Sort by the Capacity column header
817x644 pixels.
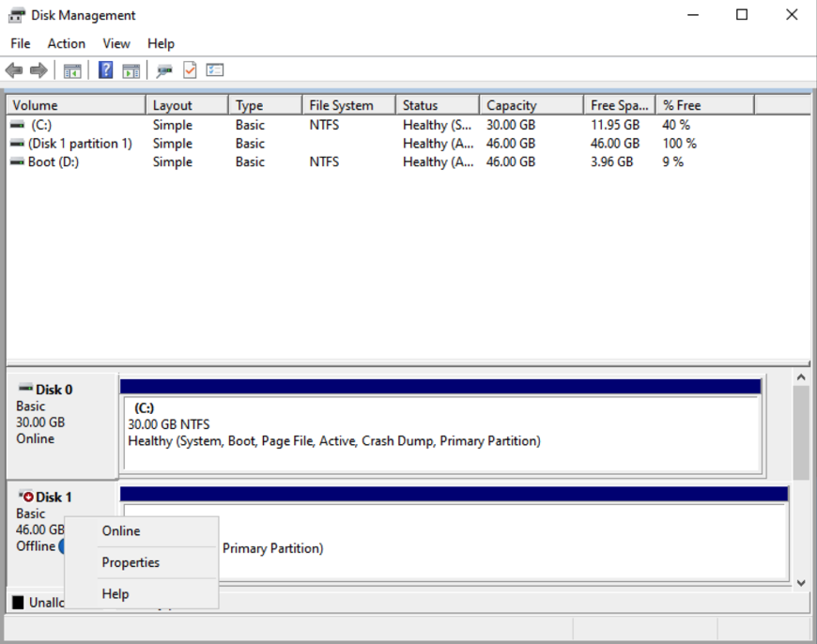tap(532, 105)
